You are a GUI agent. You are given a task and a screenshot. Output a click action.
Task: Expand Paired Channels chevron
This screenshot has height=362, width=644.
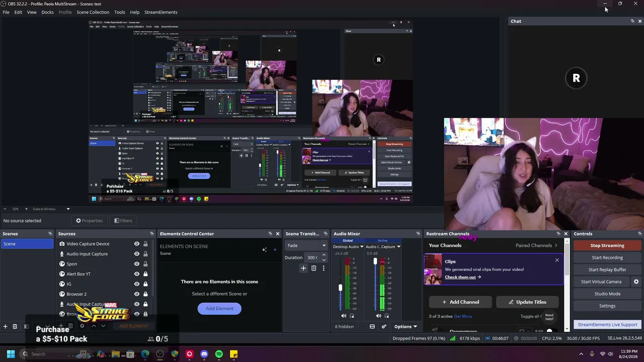coord(556,245)
